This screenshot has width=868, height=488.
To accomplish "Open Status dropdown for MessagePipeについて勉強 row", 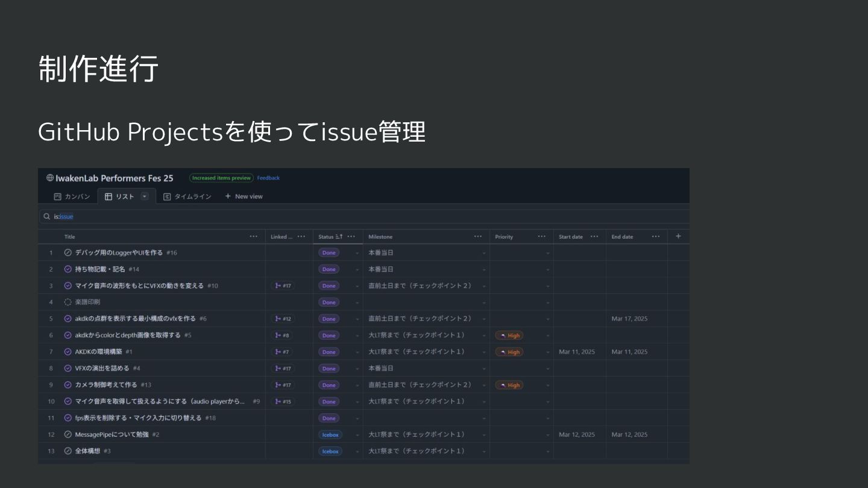I will click(357, 435).
